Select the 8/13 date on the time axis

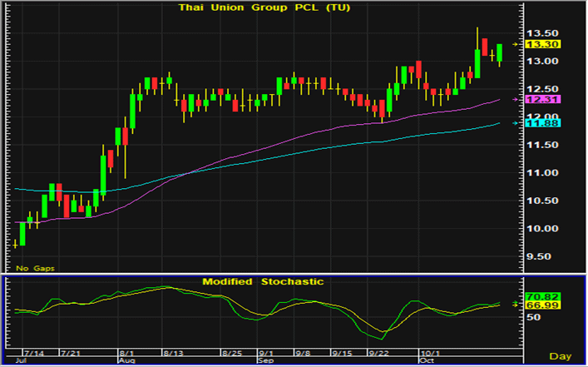pyautogui.click(x=173, y=353)
